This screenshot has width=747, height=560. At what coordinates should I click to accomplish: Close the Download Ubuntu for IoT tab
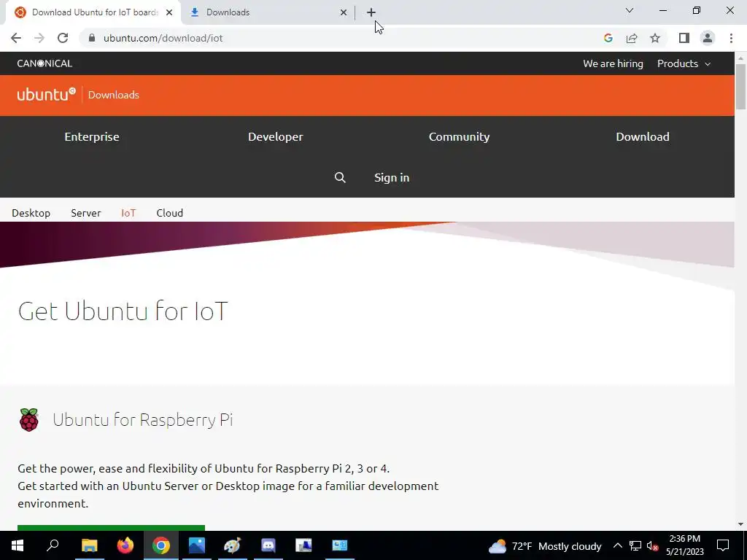[169, 12]
